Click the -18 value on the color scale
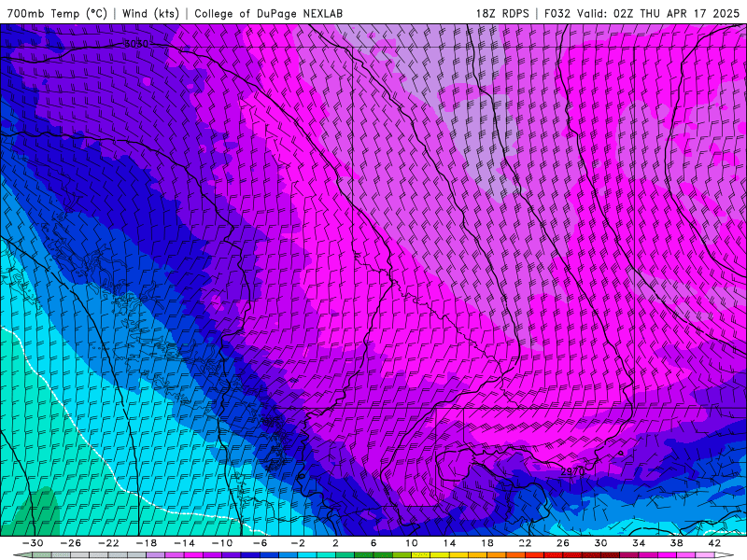This screenshot has width=747, height=560. 147,543
